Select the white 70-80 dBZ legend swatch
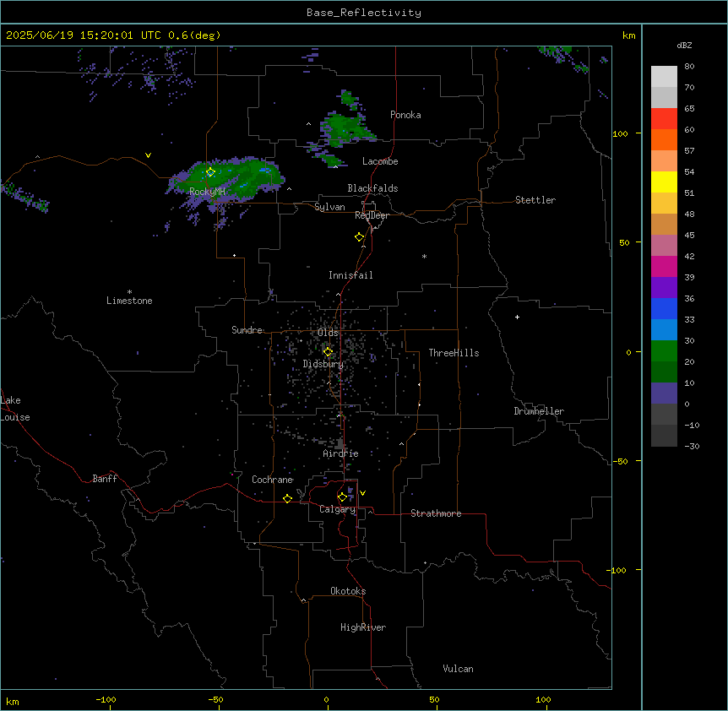 pyautogui.click(x=664, y=77)
